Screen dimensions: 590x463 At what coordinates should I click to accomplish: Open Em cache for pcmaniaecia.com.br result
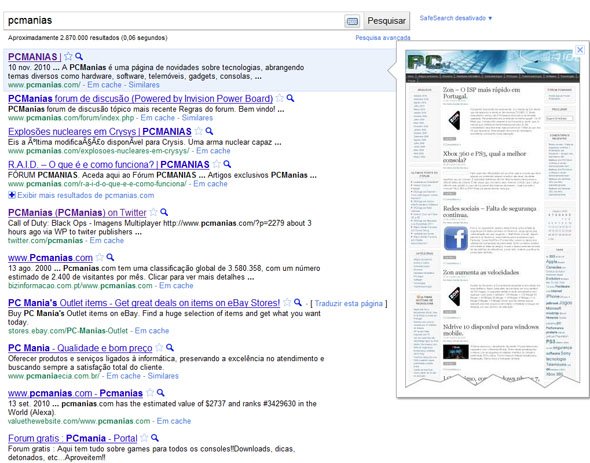coord(123,376)
